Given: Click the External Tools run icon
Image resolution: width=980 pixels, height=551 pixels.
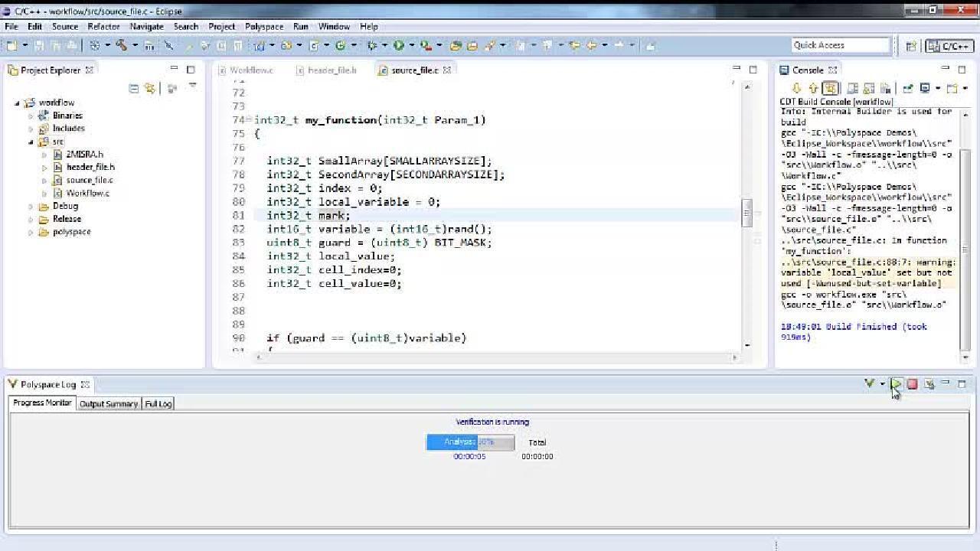Looking at the screenshot, I should point(425,46).
